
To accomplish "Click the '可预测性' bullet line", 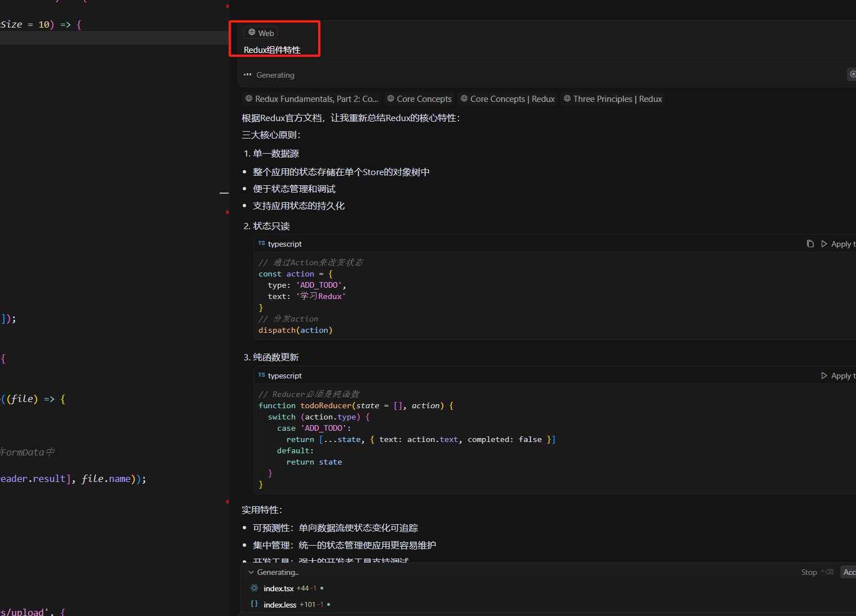I will click(336, 528).
